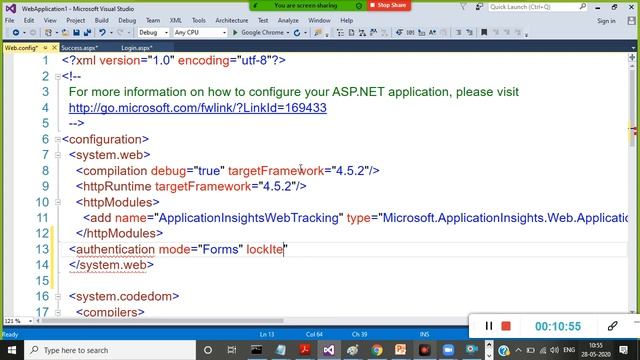
Task: Click the Increase font size 'A' icon
Action: tap(432, 32)
